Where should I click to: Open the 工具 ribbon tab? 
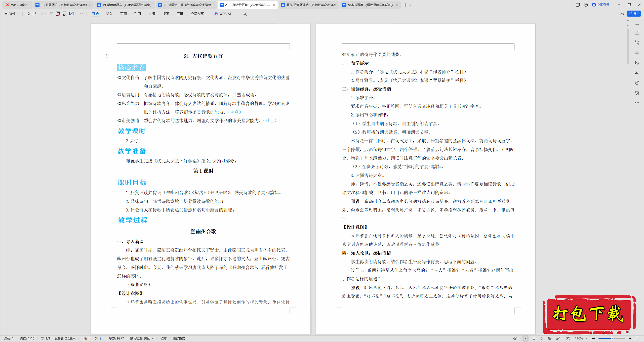click(x=180, y=14)
